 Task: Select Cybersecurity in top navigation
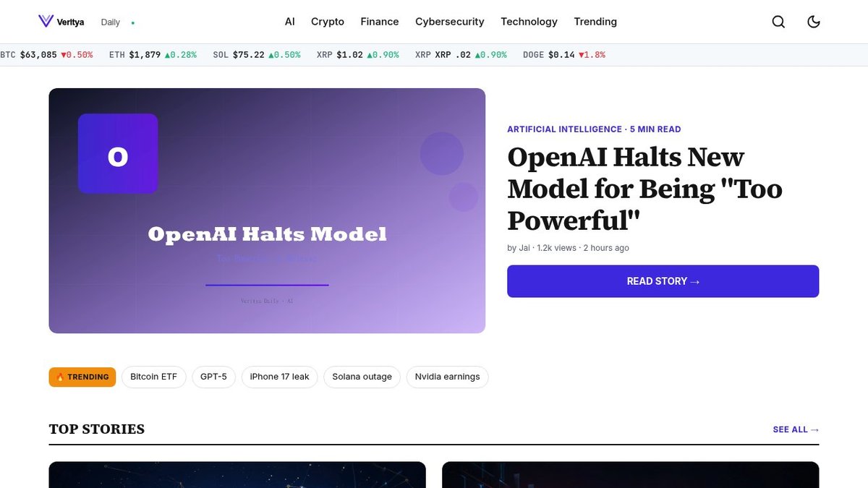pyautogui.click(x=450, y=22)
